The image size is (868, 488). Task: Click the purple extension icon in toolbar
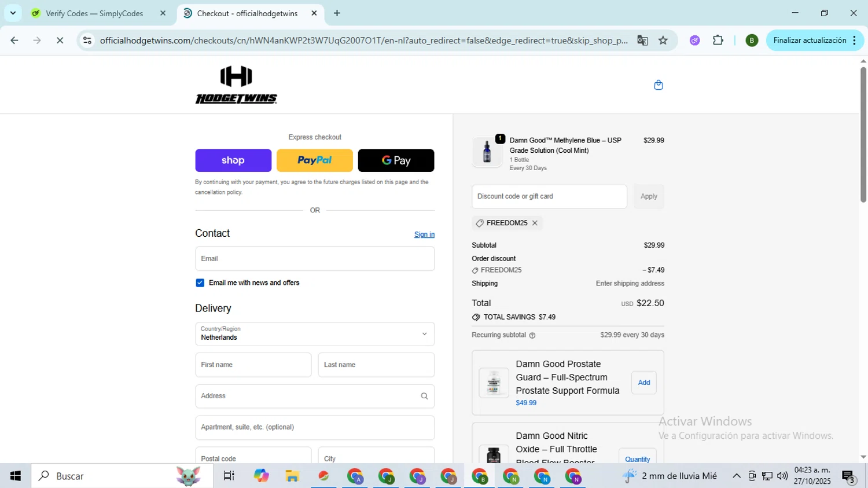(x=695, y=41)
